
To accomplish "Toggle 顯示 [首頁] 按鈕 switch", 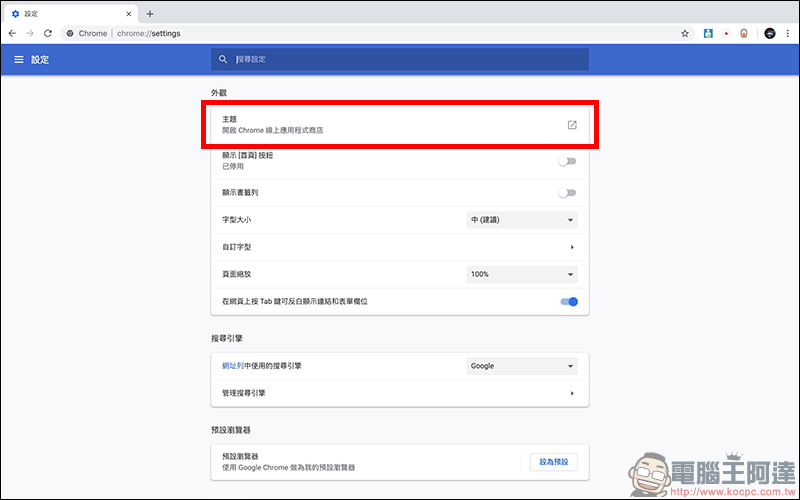I will pyautogui.click(x=567, y=161).
